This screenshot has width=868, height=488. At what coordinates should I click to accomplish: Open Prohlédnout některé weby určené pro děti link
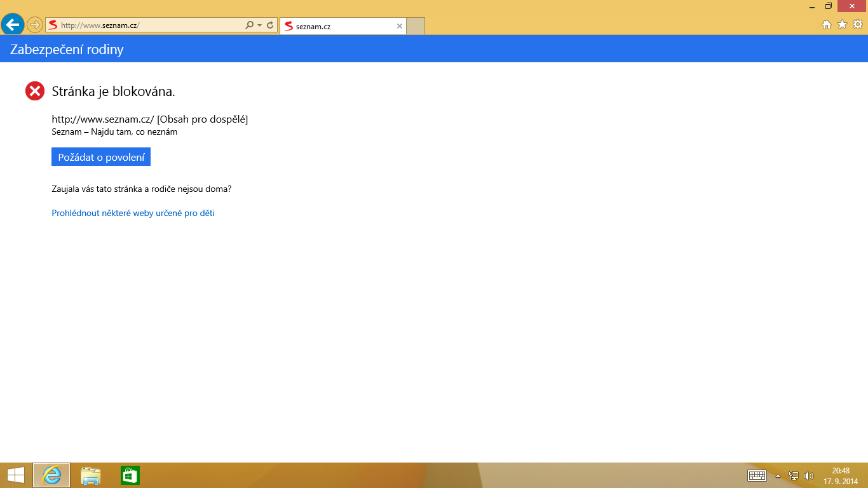tap(133, 213)
